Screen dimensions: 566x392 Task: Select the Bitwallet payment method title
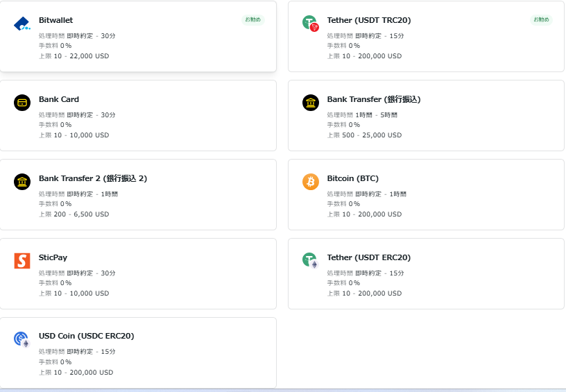pos(55,20)
